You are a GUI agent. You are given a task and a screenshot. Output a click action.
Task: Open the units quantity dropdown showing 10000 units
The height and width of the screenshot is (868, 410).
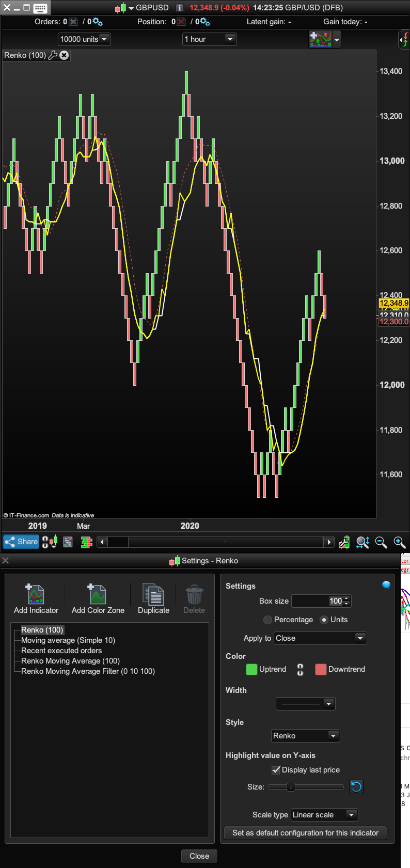click(84, 39)
